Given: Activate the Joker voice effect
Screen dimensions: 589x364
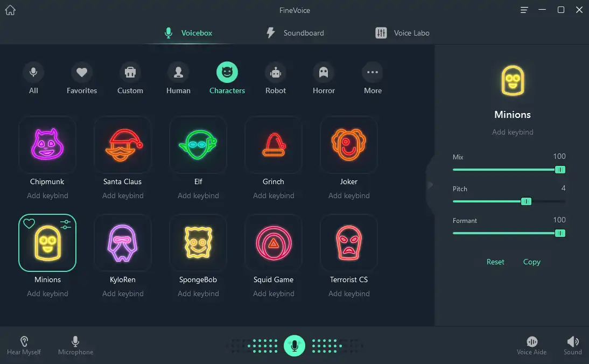Looking at the screenshot, I should [349, 145].
